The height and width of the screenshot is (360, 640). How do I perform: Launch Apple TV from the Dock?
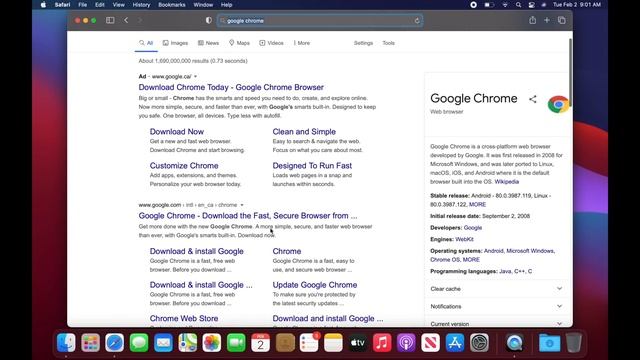pyautogui.click(x=358, y=342)
